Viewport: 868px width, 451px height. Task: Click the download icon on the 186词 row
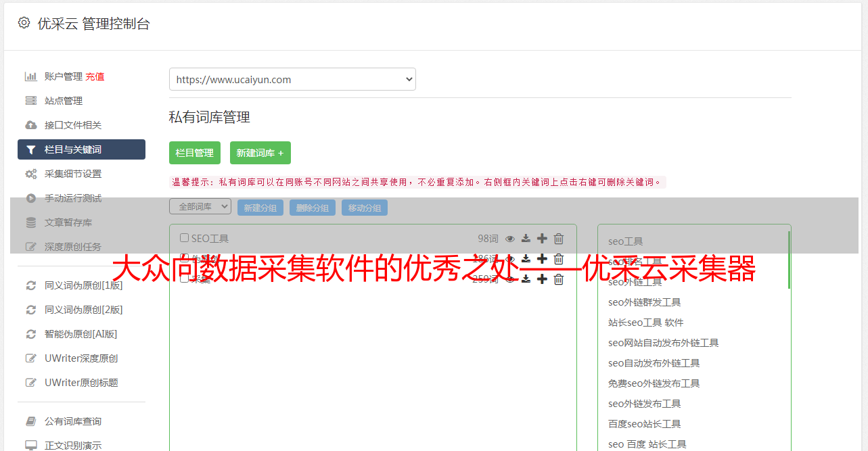[x=526, y=259]
